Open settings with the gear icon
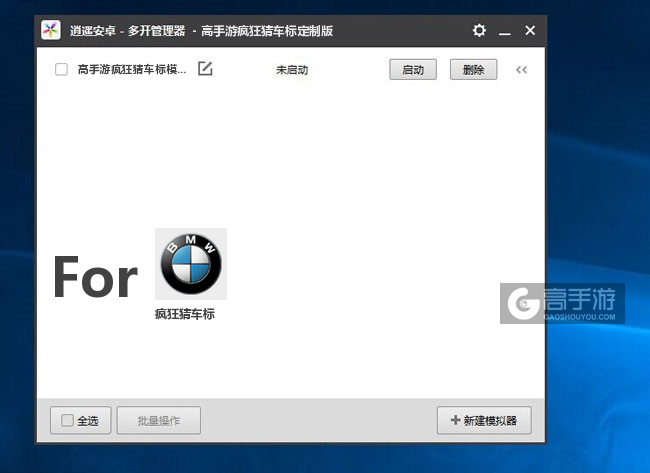The image size is (650, 473). point(479,31)
